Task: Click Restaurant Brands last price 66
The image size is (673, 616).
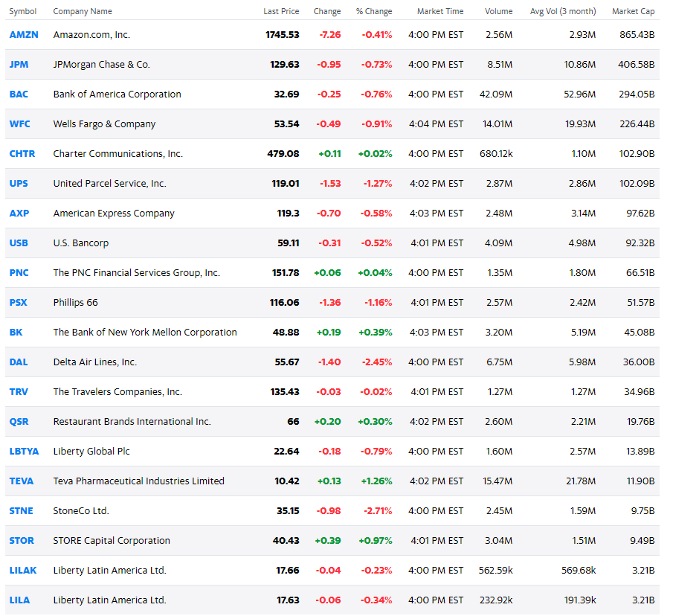Action: pyautogui.click(x=293, y=422)
